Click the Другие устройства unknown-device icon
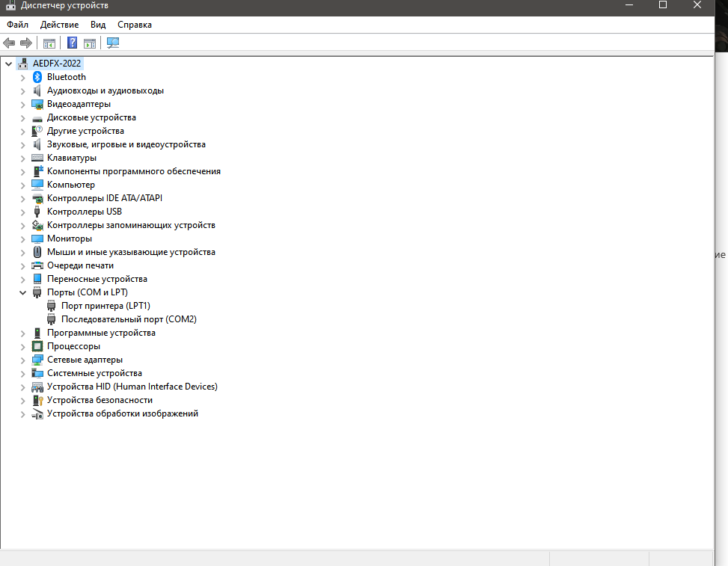The width and height of the screenshot is (728, 566). click(37, 131)
